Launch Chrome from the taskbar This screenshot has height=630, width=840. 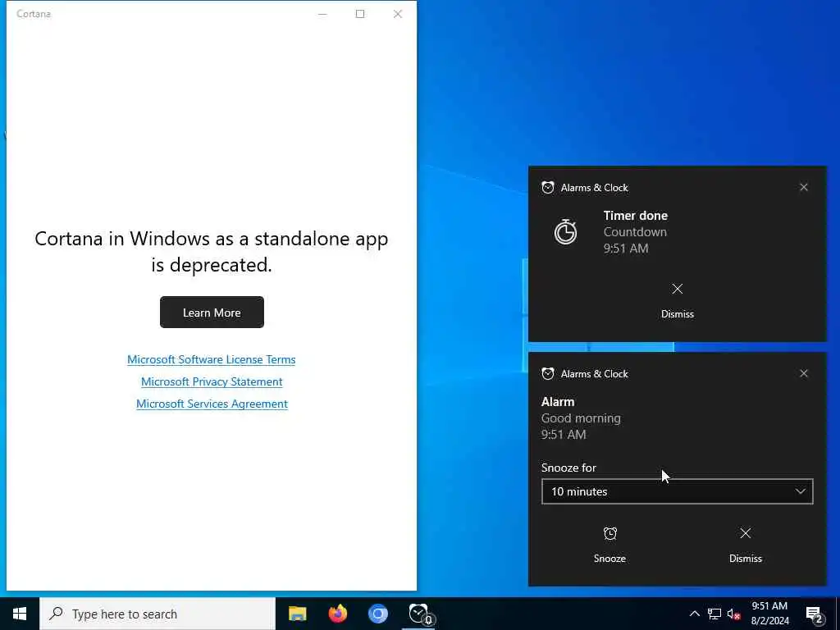[377, 614]
